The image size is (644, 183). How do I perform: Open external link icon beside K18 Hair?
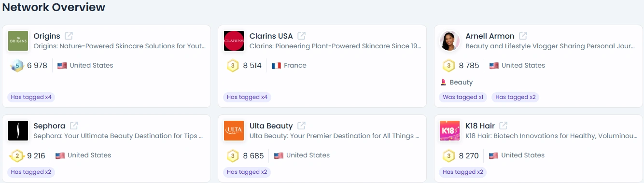504,126
